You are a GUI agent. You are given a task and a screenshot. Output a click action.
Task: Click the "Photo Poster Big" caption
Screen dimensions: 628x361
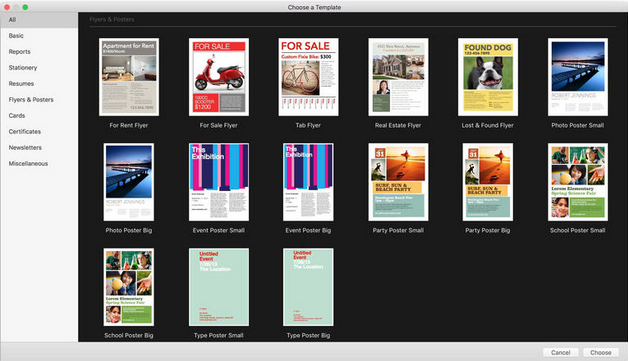[x=129, y=230]
